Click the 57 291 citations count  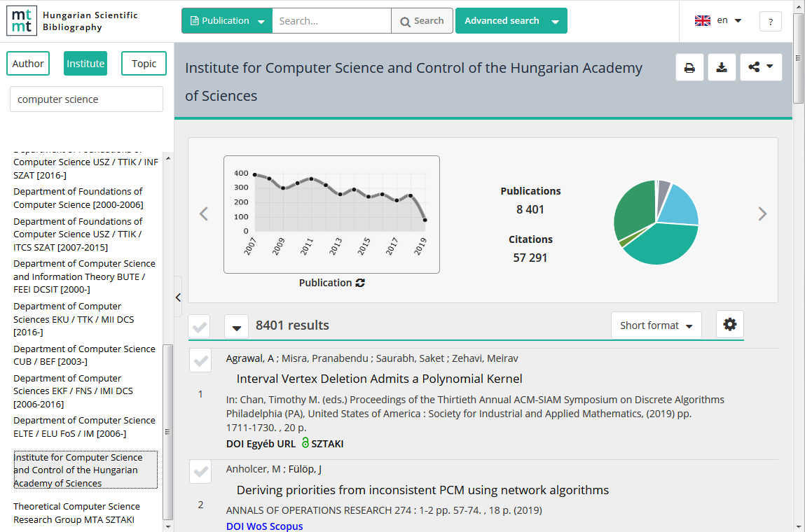coord(530,258)
